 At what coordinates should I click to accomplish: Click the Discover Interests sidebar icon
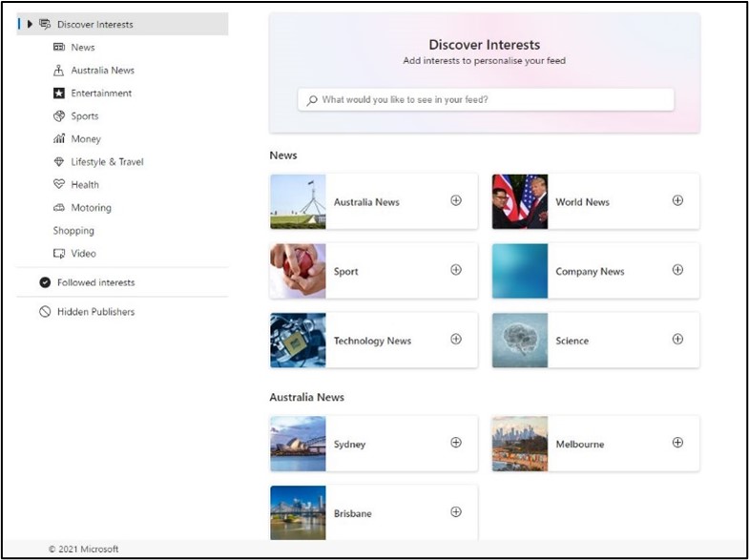[x=45, y=24]
